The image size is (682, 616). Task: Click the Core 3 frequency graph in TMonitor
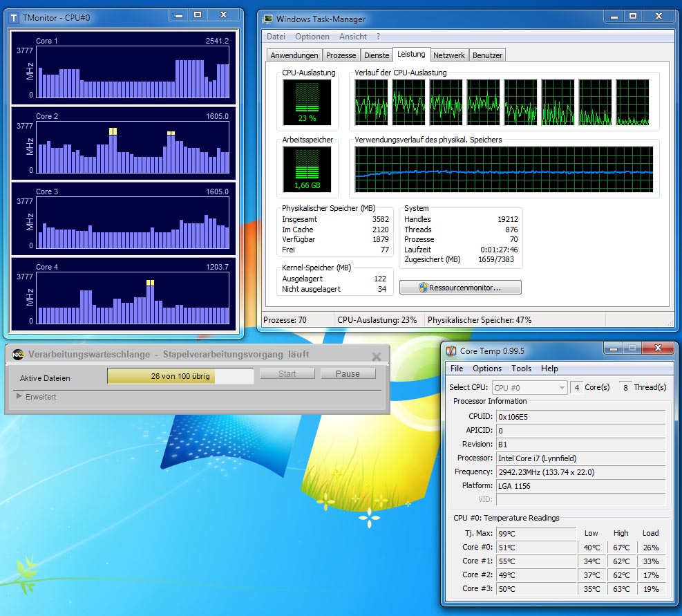(x=133, y=223)
